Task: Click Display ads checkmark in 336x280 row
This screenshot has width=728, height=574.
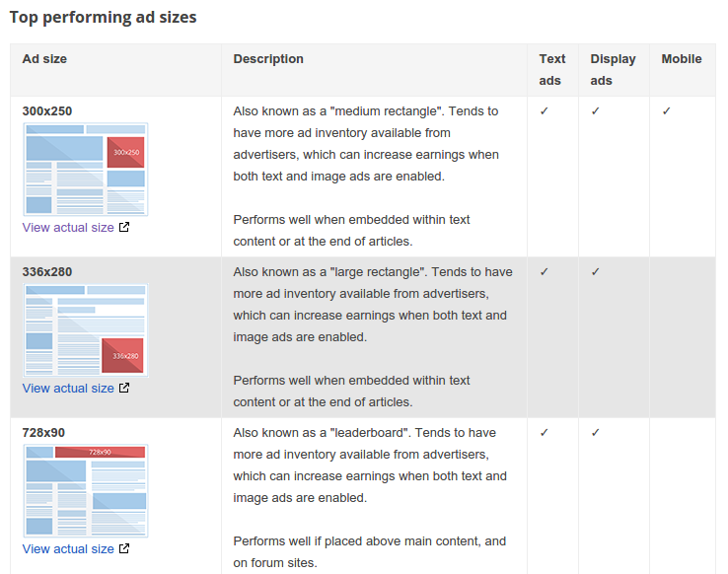Action: pyautogui.click(x=596, y=272)
